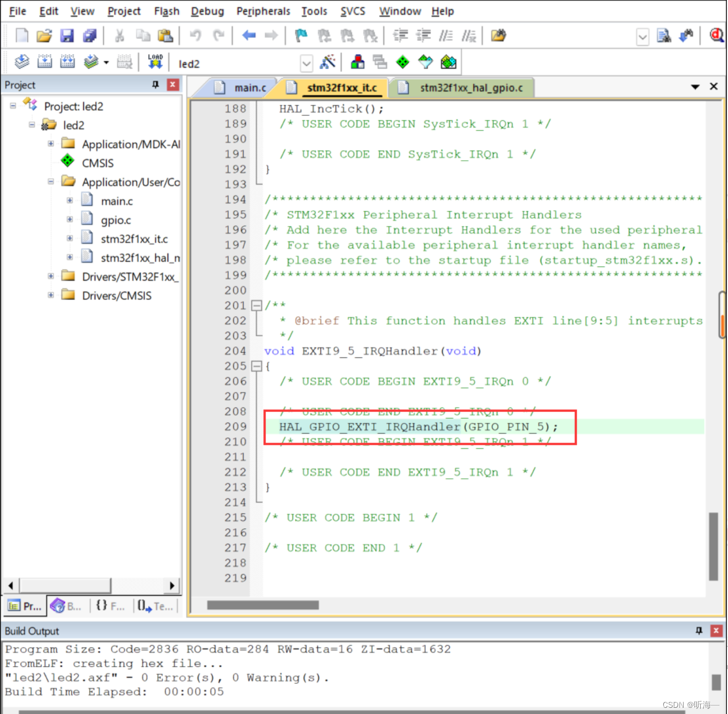Click the editor horizontal scrollbar thumb

point(263,605)
